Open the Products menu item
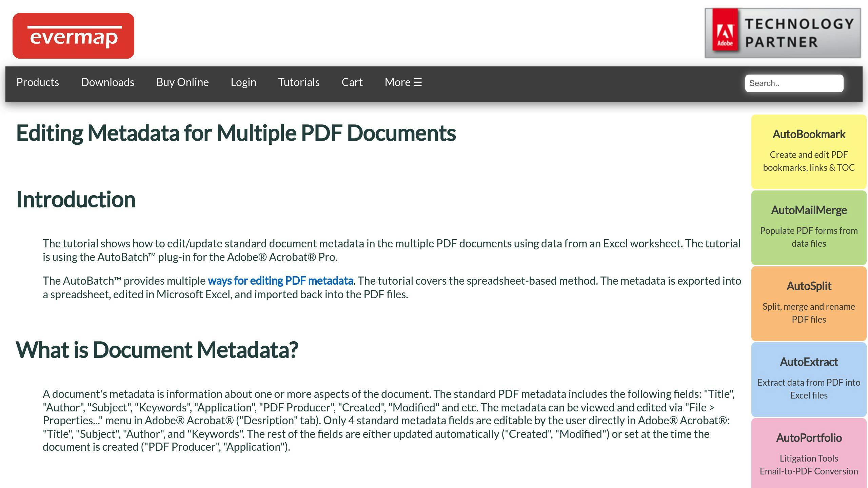 [x=38, y=82]
